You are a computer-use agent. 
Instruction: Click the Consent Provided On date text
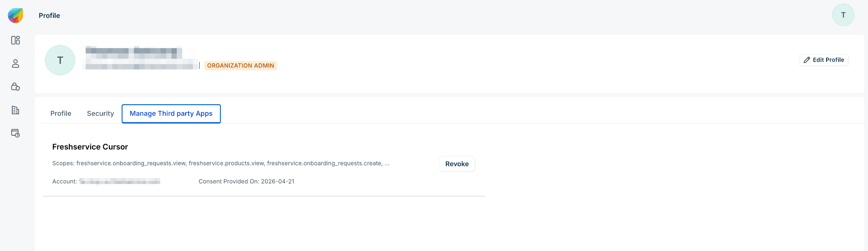246,181
